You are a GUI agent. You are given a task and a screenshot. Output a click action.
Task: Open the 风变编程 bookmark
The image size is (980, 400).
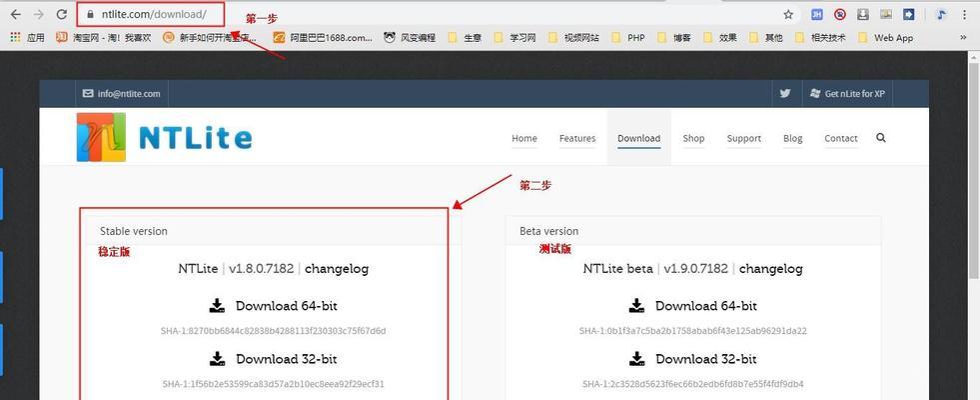(410, 38)
